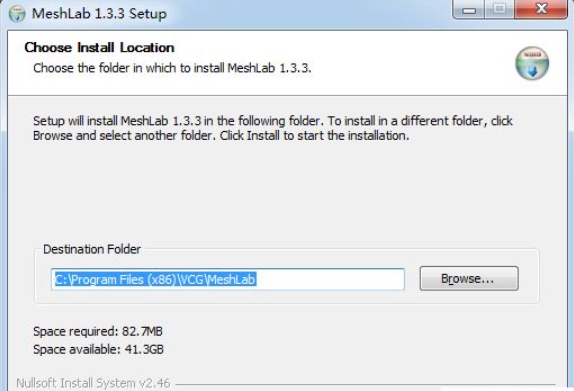Minimize the MeshLab Setup window
574x391 pixels.
[469, 10]
